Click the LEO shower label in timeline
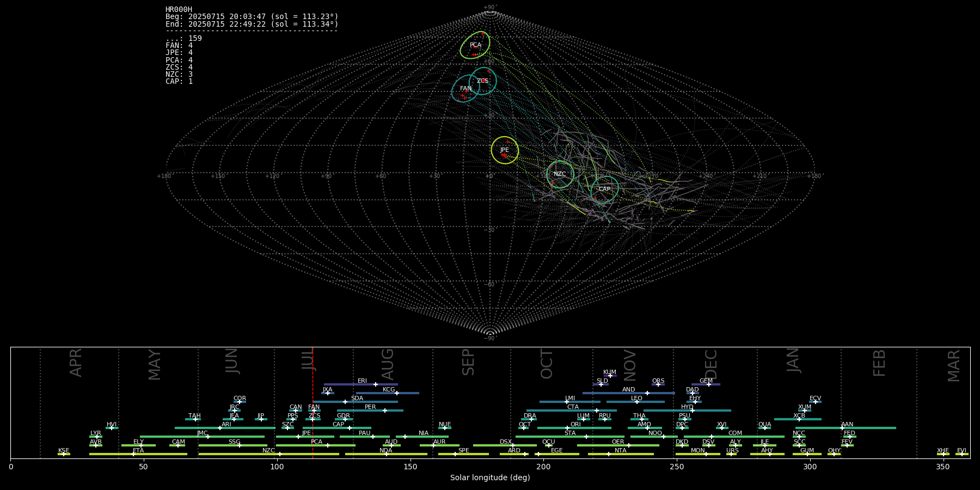This screenshot has width=980, height=490. (x=637, y=399)
